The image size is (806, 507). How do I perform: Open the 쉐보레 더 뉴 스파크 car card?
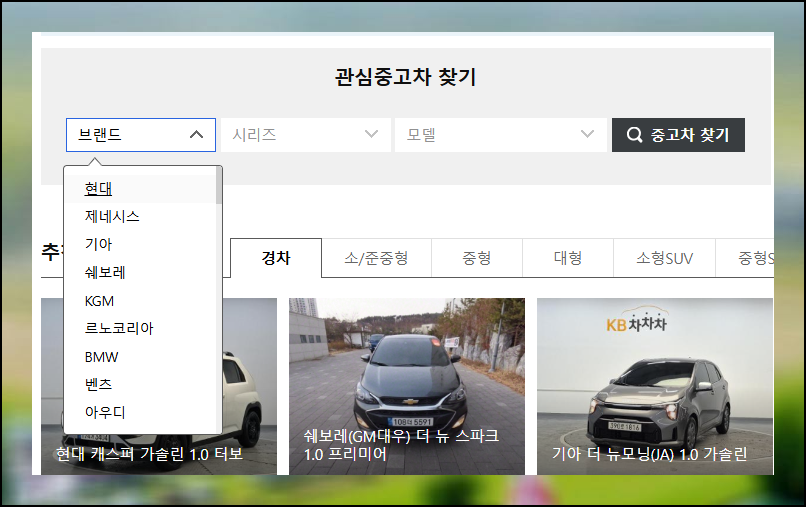pyautogui.click(x=407, y=386)
